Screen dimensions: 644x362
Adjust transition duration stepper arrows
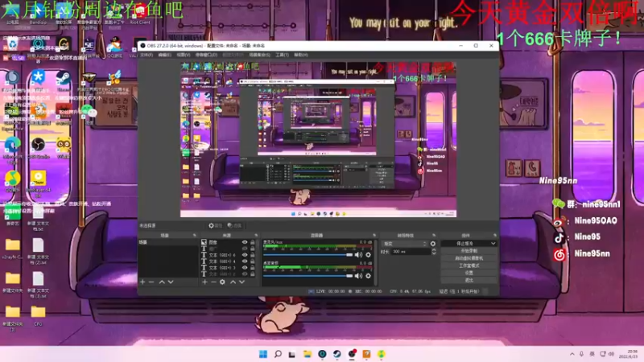(x=434, y=252)
